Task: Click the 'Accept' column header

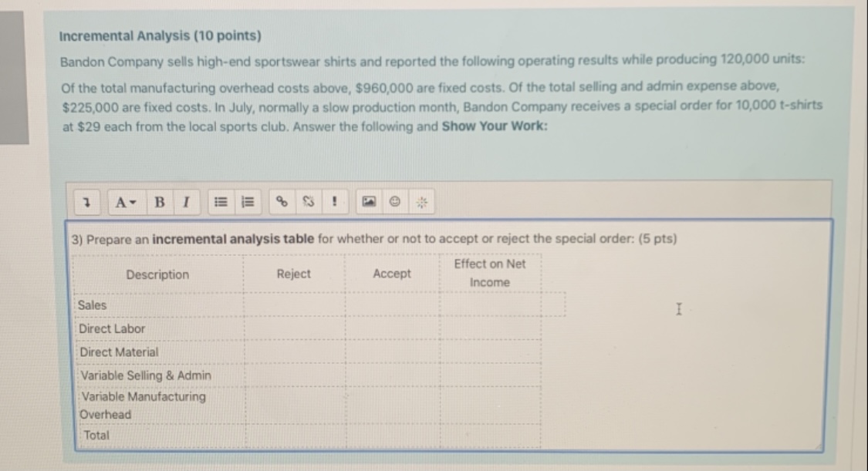Action: (392, 274)
